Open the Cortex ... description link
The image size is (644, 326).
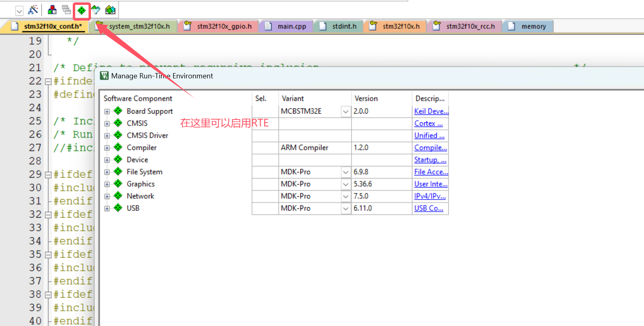(x=429, y=123)
